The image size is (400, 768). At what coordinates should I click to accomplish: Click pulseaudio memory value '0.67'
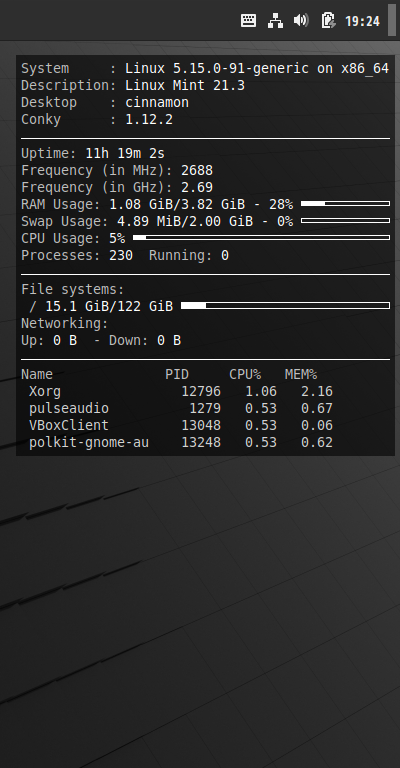(x=317, y=408)
